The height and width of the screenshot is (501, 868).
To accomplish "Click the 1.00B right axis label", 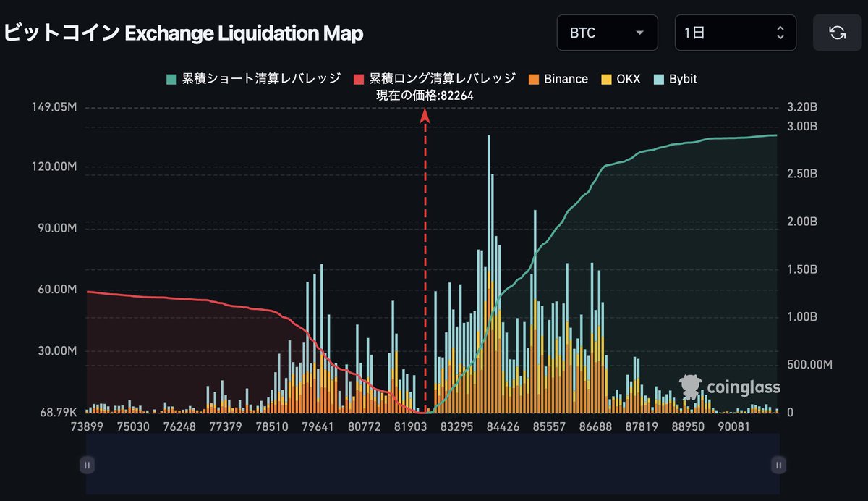I will click(x=802, y=317).
